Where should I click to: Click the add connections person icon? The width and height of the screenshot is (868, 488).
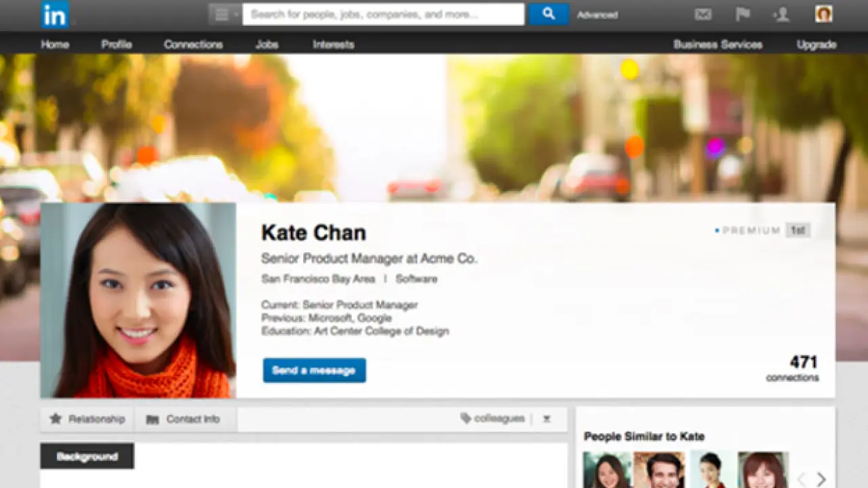click(x=782, y=14)
